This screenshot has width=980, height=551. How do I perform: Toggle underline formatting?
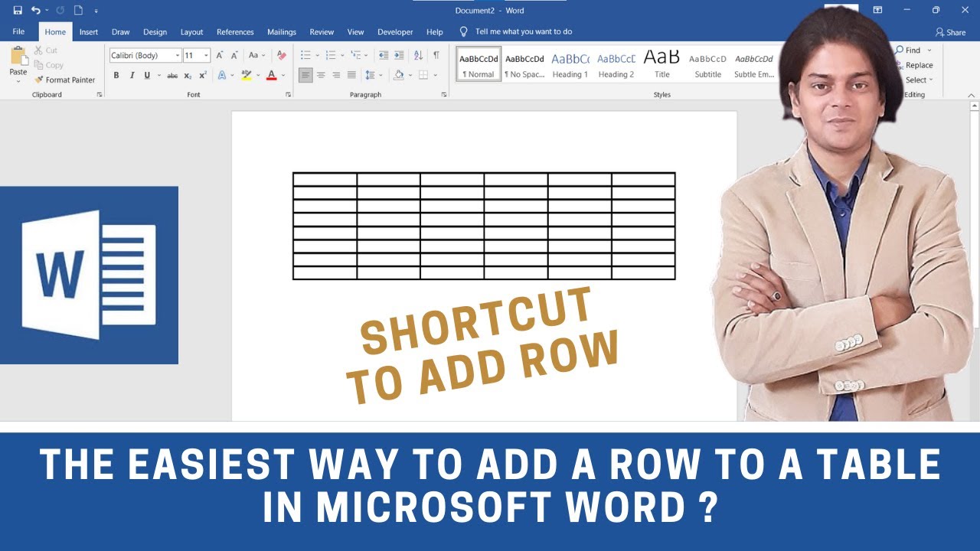[x=147, y=75]
